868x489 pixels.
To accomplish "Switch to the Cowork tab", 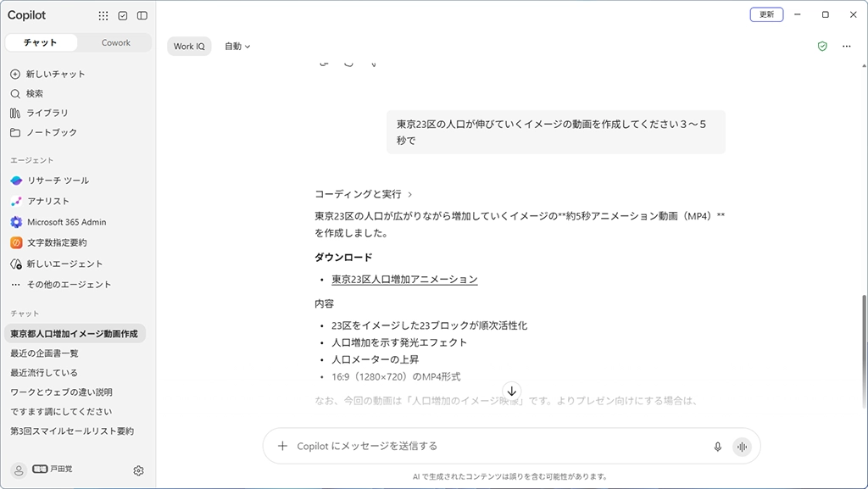I will pos(115,42).
